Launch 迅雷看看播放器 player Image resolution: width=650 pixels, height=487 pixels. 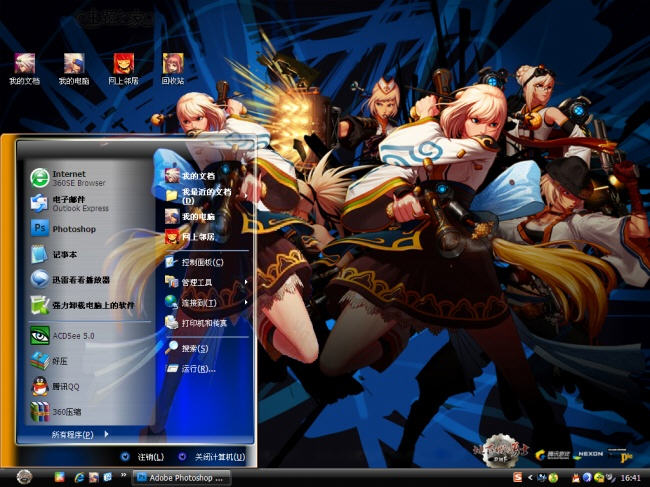(x=89, y=279)
